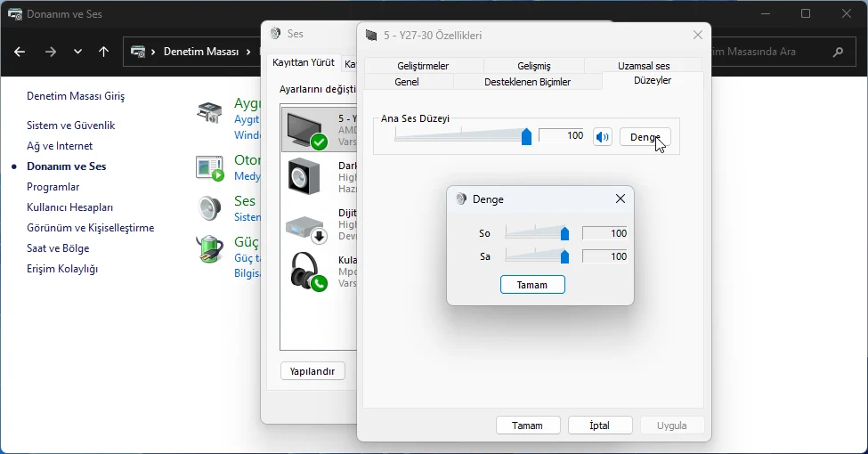Open the power options battery icon

[210, 249]
